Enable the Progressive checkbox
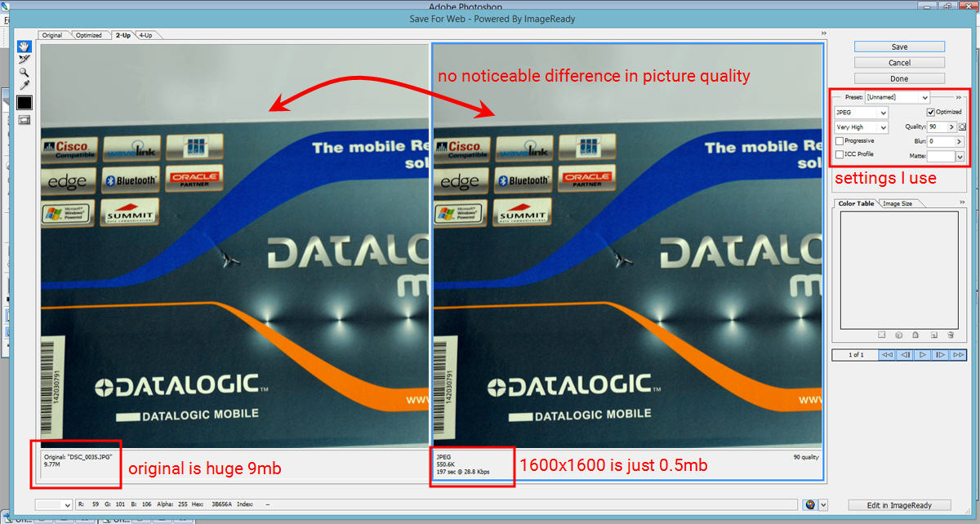Viewport: 980px width, 524px height. (840, 141)
